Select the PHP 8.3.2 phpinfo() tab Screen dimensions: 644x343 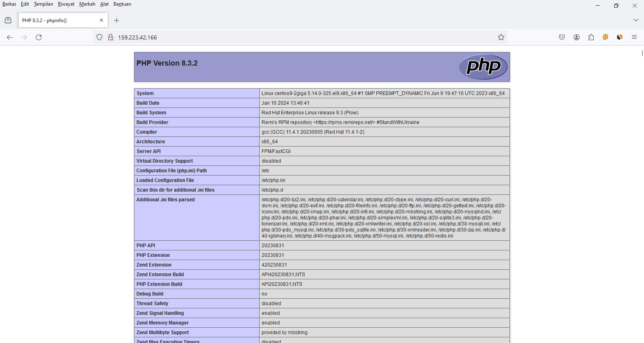(56, 21)
